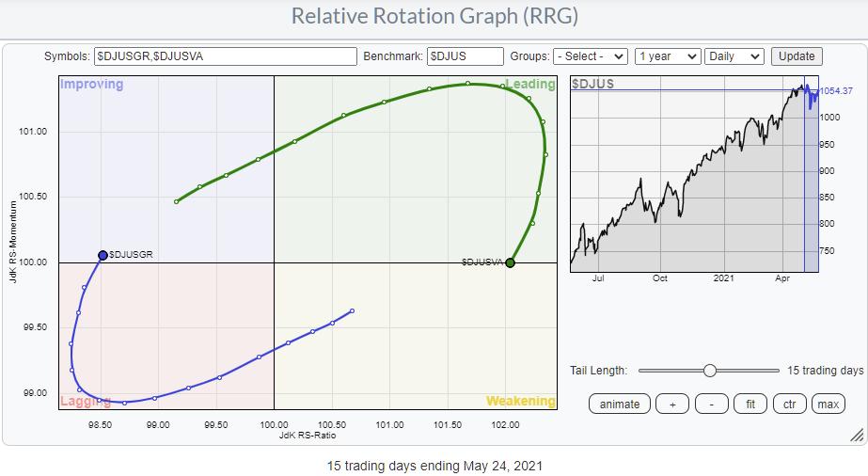Click the Symbols input field
Screen dimensions: 868x476
[226, 56]
